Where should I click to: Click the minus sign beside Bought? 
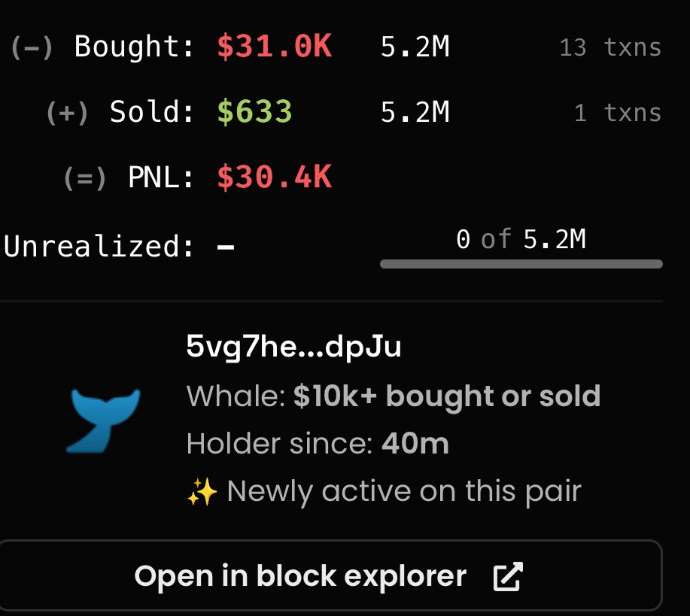tap(32, 47)
